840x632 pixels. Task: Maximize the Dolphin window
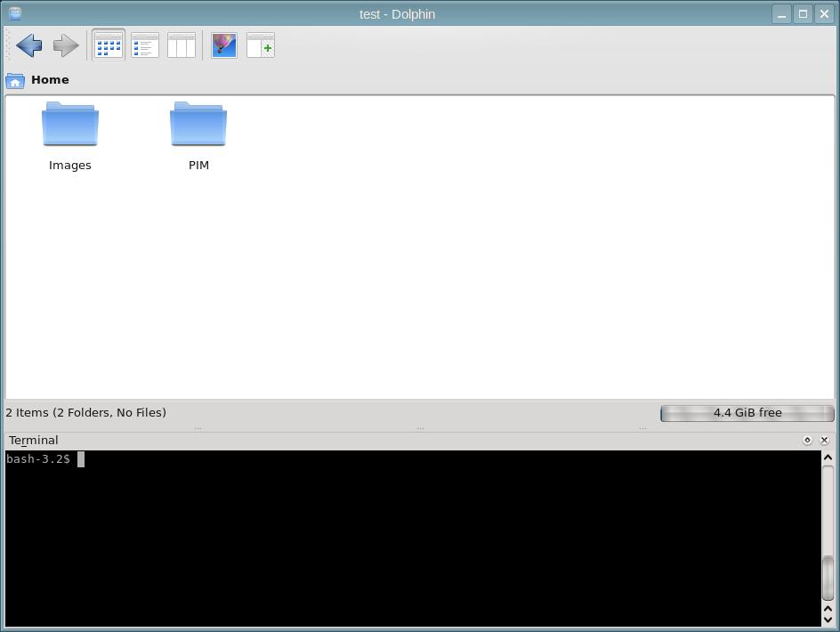[803, 14]
